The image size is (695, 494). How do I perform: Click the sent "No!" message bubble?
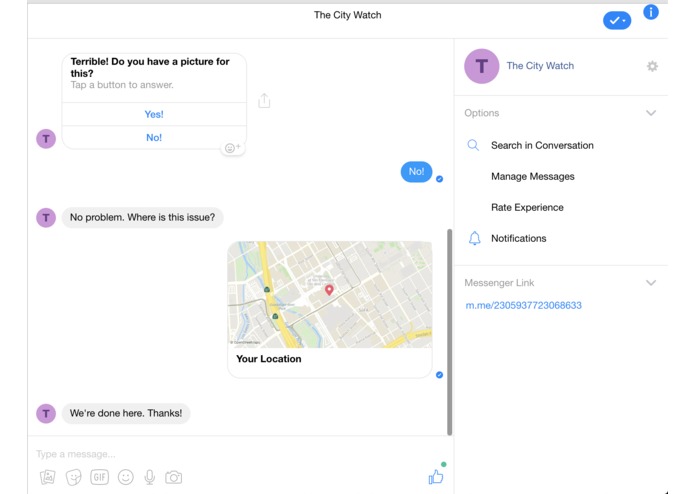(x=416, y=171)
